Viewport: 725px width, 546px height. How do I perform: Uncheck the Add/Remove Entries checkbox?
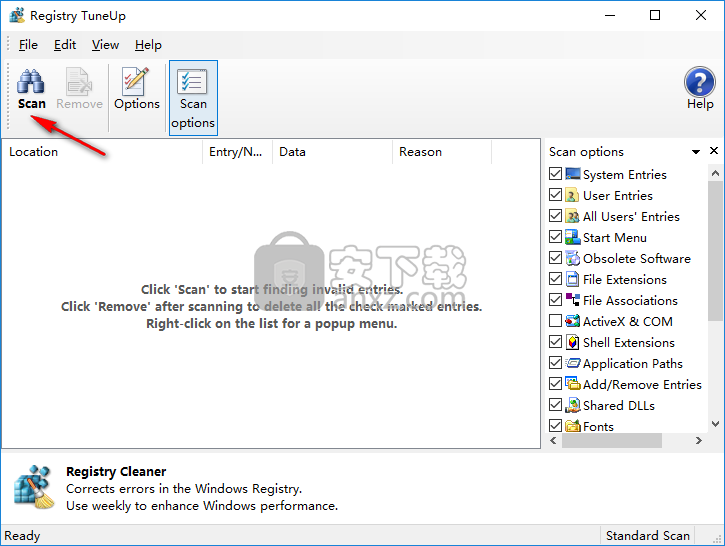555,384
